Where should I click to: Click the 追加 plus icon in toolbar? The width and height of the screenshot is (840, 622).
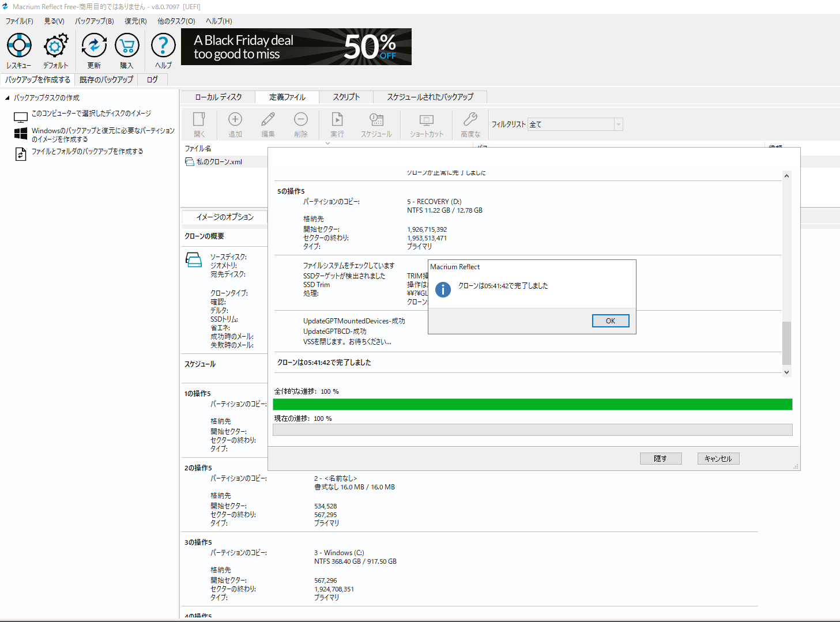(235, 120)
